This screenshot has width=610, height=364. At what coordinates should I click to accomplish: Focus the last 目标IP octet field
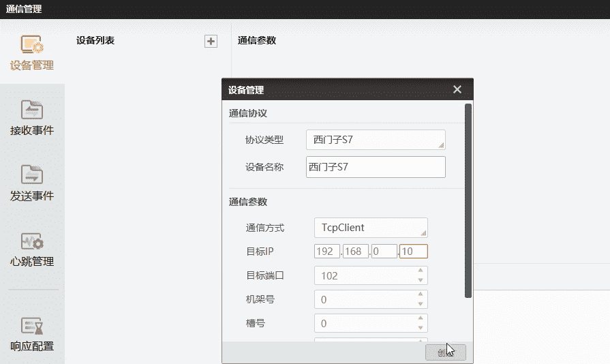[414, 252]
